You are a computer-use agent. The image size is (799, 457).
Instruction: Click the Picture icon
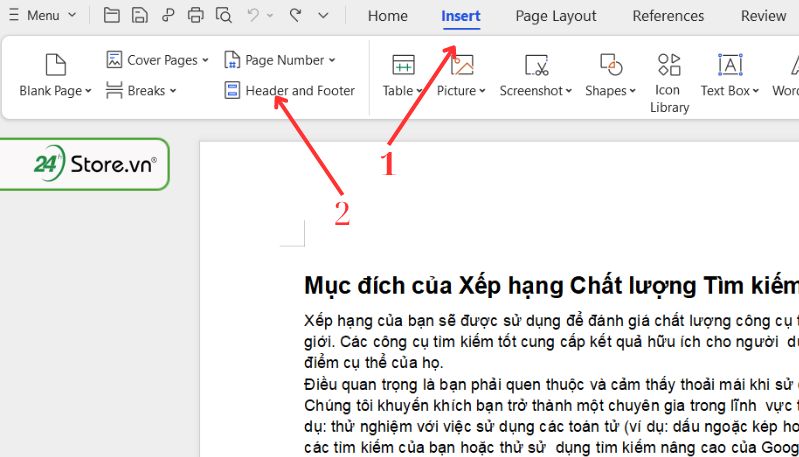463,65
